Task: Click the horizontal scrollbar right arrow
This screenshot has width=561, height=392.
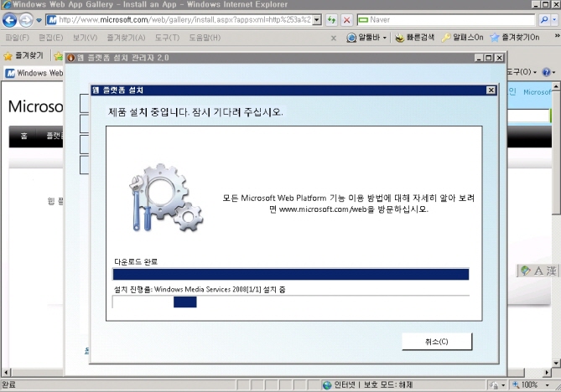Action: [x=547, y=373]
